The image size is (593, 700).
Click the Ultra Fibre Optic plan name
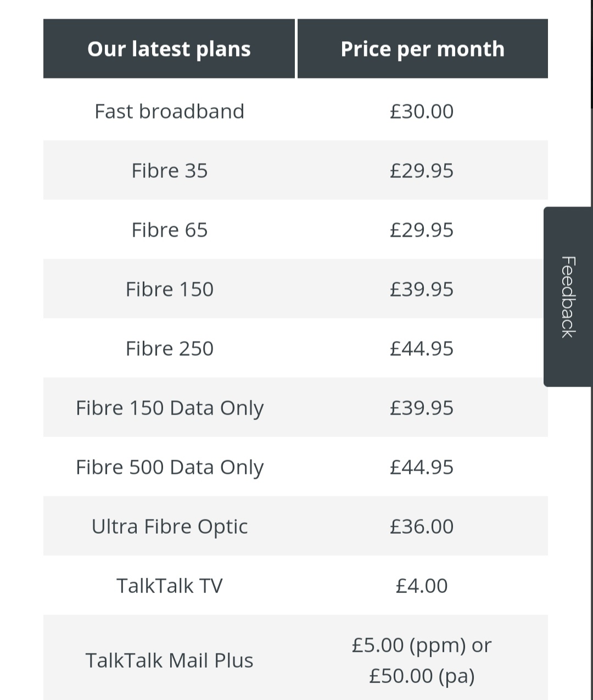169,527
